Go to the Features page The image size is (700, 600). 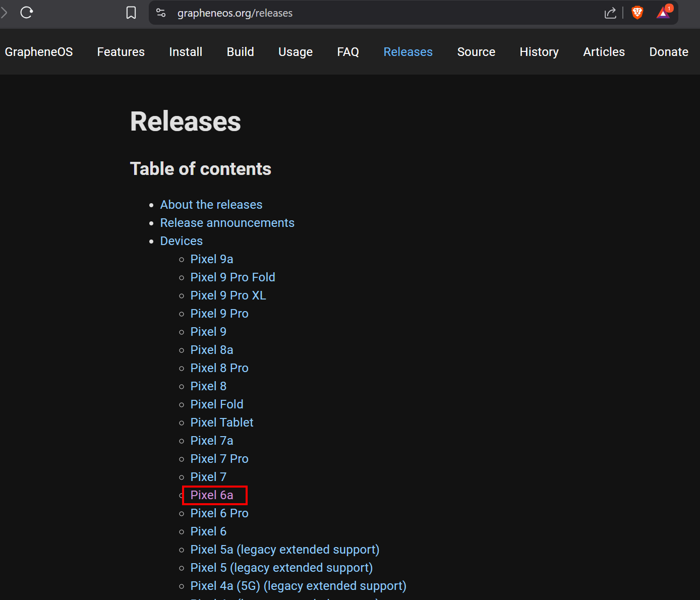coord(121,52)
